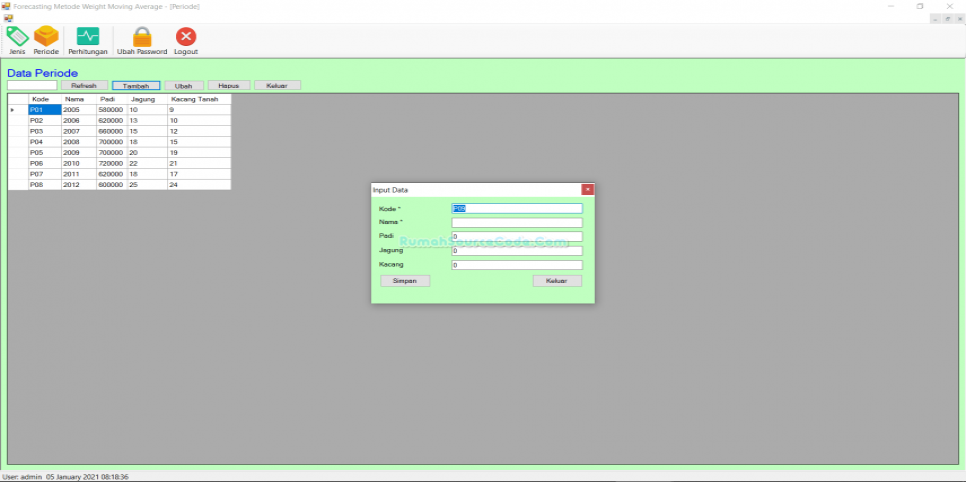Click the Ubah button above the table
Screen dimensions: 966x482
[x=183, y=86]
